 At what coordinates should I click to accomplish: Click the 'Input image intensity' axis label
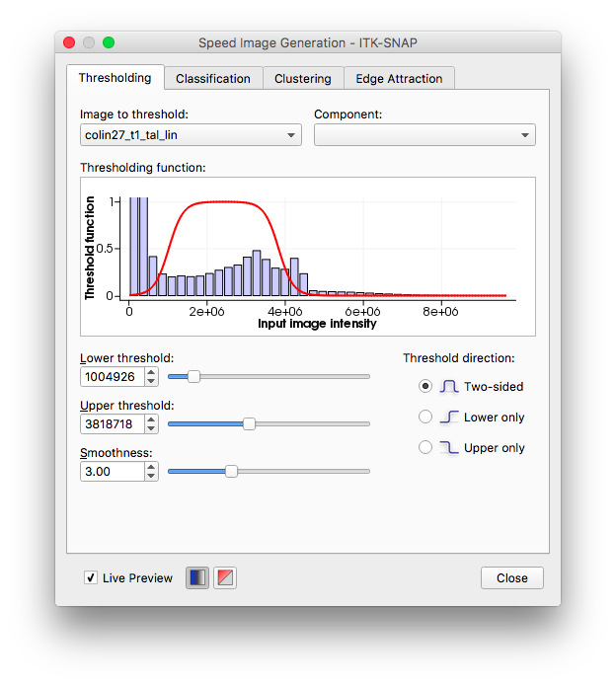[317, 324]
